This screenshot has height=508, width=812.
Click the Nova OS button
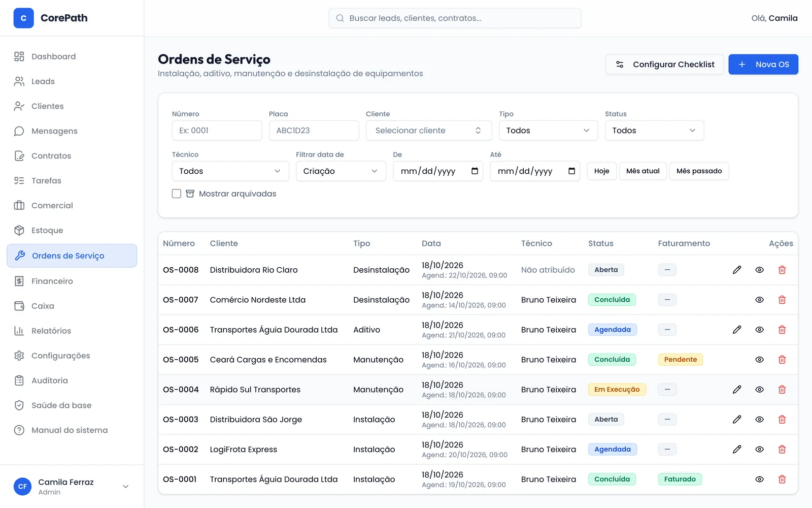pyautogui.click(x=763, y=65)
